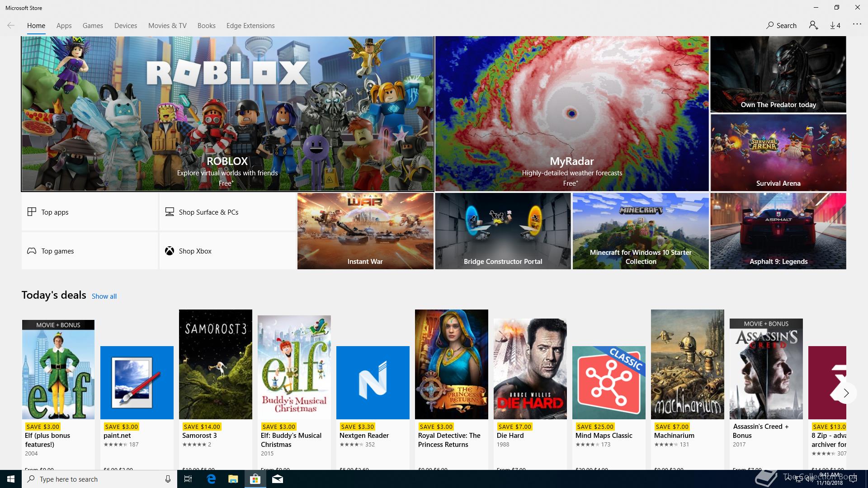868x488 pixels.
Task: Click the 'Nextgen Reader' title text
Action: click(364, 436)
